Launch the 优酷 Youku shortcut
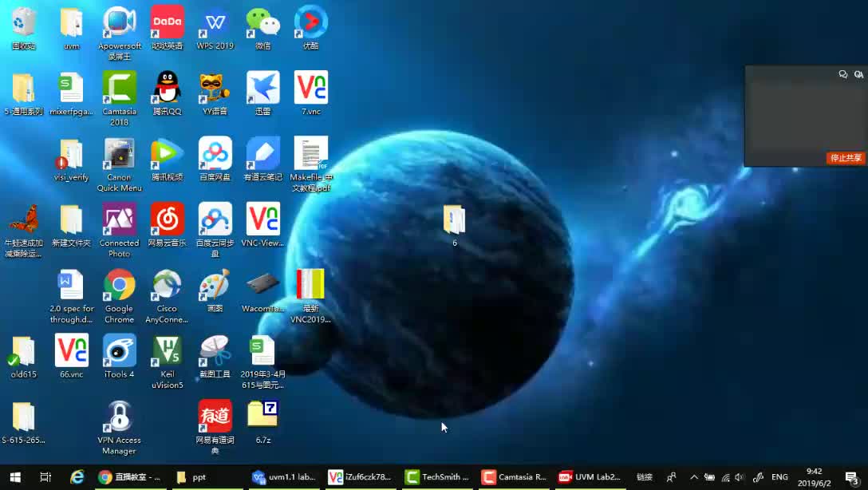868x490 pixels. tap(310, 28)
